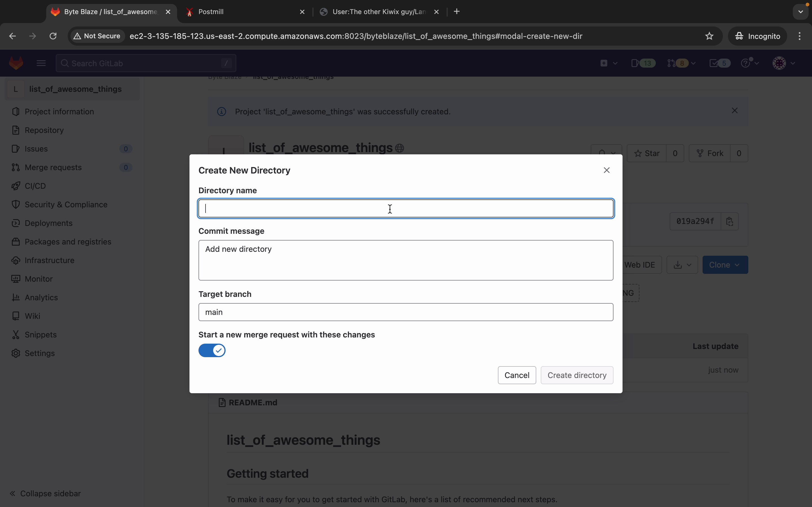Toggle the new merge request switch
Screen dimensions: 812x507
[x=212, y=350]
